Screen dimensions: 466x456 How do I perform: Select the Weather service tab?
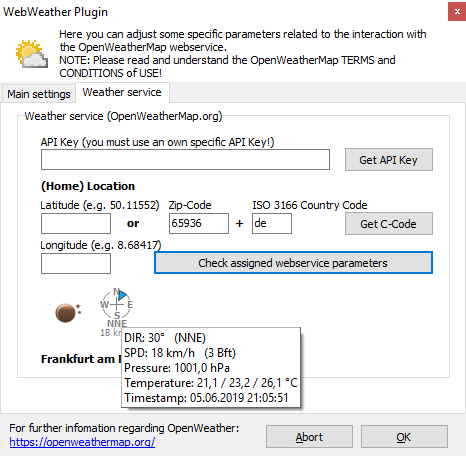click(122, 92)
